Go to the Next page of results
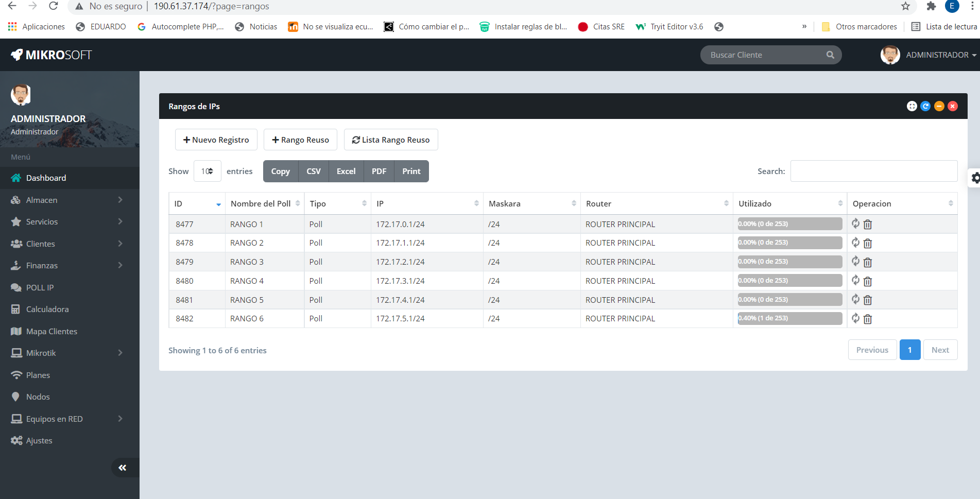This screenshot has width=980, height=499. point(940,350)
